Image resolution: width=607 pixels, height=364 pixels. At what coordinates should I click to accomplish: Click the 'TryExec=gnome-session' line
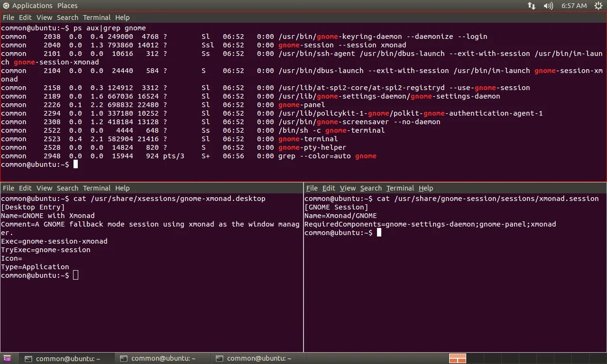[46, 250]
